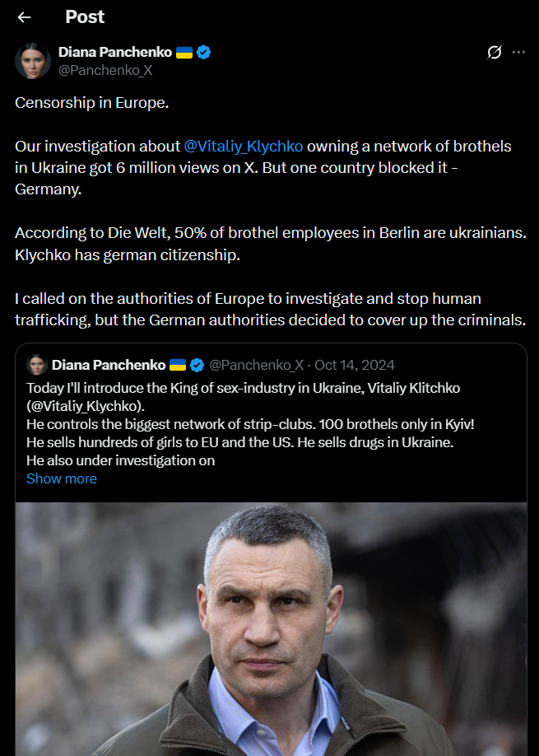This screenshot has width=539, height=756.
Task: Click the Ukraine flag beside the main author name
Action: pos(184,52)
